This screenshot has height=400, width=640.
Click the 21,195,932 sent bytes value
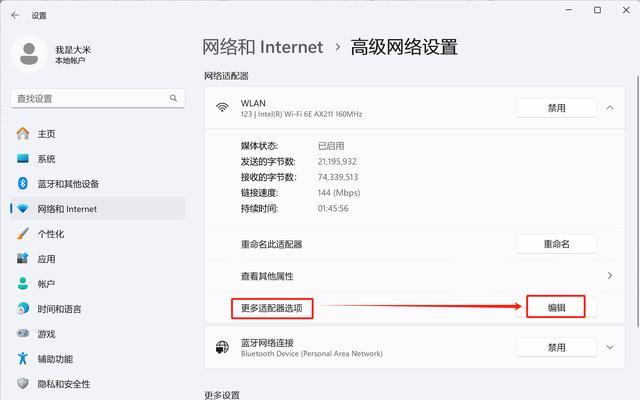337,162
